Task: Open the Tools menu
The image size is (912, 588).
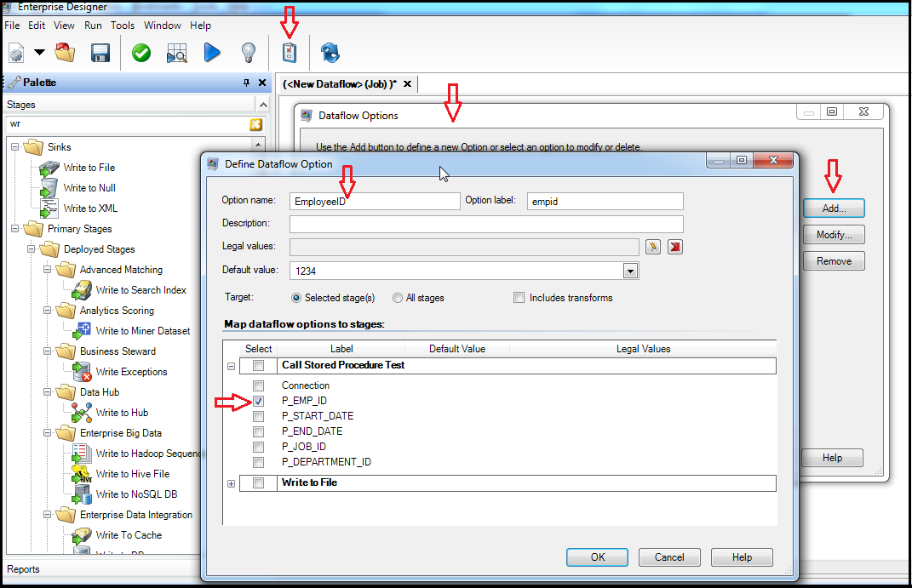Action: [122, 26]
